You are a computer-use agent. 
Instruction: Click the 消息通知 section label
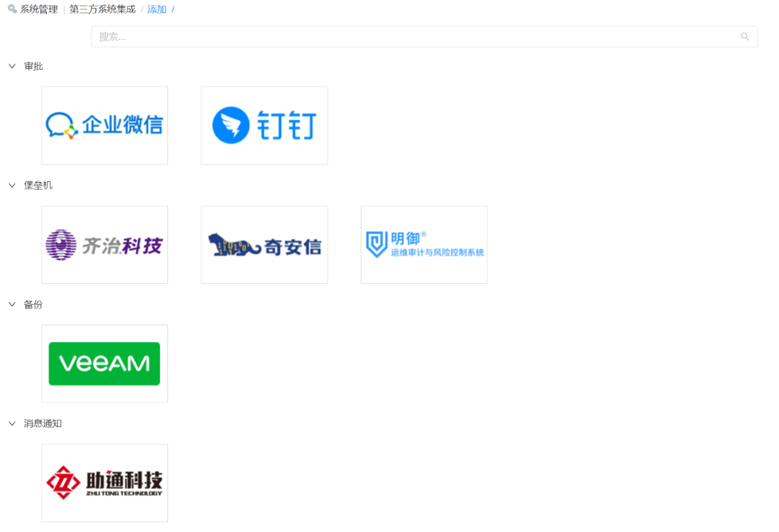(40, 423)
